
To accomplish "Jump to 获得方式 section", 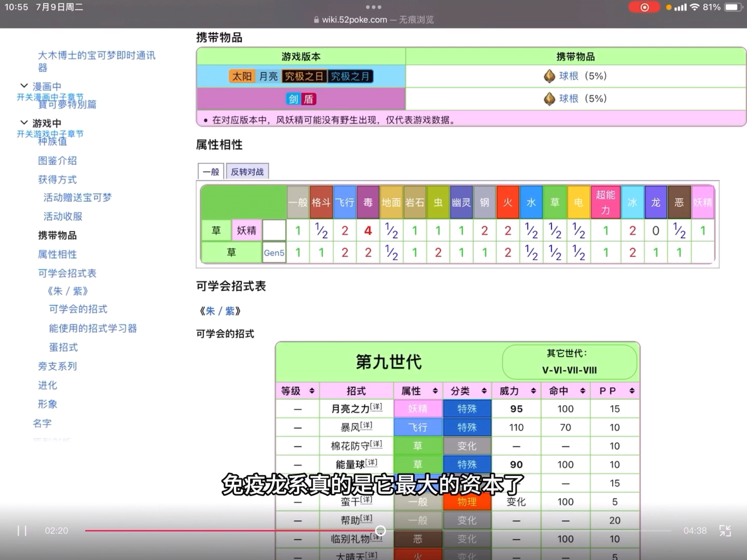I will (x=57, y=179).
